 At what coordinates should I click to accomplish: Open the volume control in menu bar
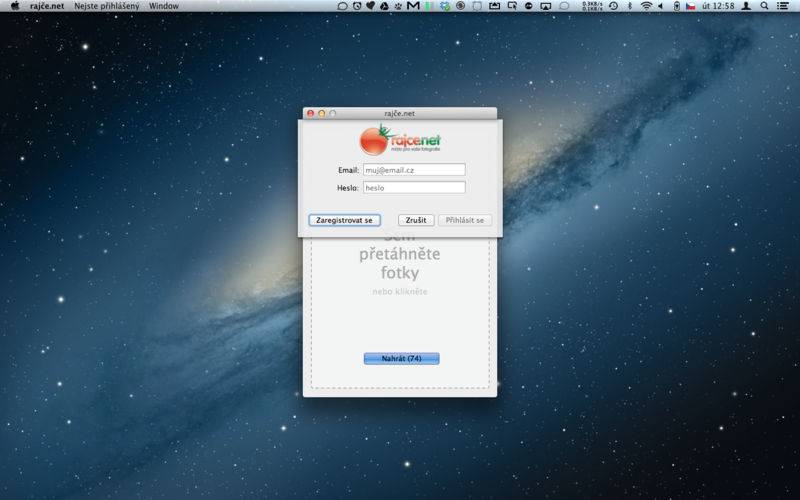tap(660, 6)
